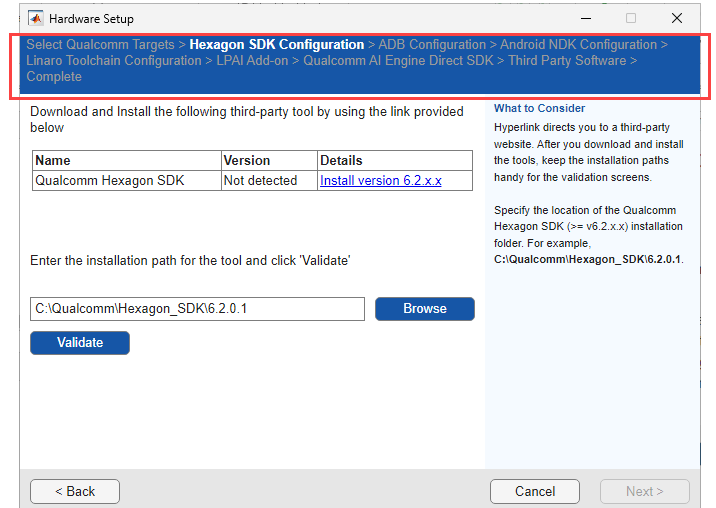716x508 pixels.
Task: Click the Complete step in breadcrumb
Action: click(54, 77)
